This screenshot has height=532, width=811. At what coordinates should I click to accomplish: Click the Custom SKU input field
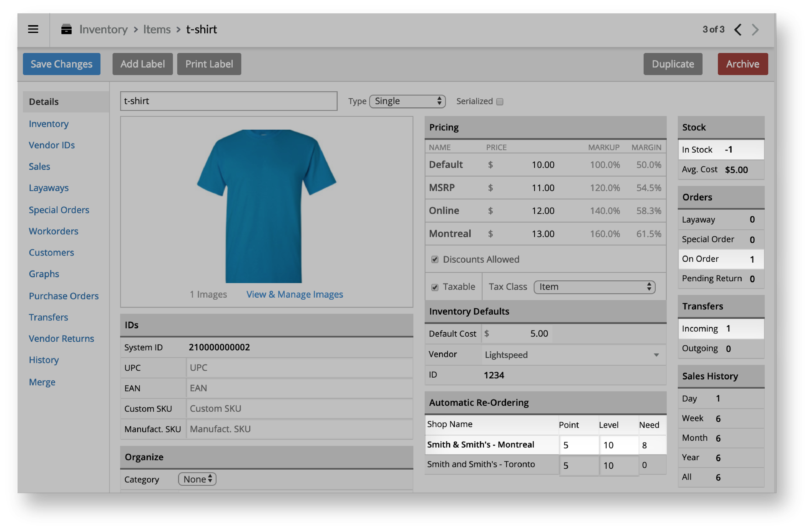coord(300,409)
